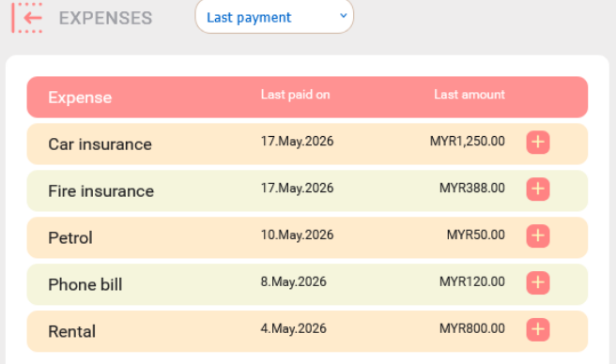The image size is (616, 364).
Task: Click the 17.May.2026 date for Fire insurance
Action: coord(297,188)
